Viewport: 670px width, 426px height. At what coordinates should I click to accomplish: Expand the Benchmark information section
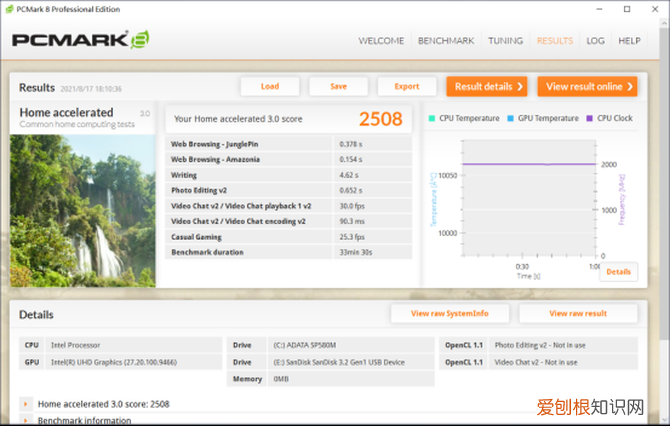click(x=25, y=421)
